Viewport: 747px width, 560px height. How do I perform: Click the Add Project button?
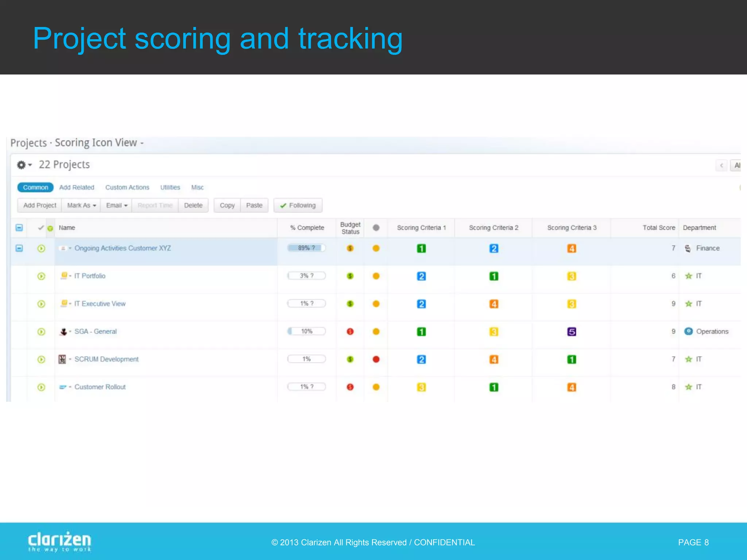pos(40,205)
